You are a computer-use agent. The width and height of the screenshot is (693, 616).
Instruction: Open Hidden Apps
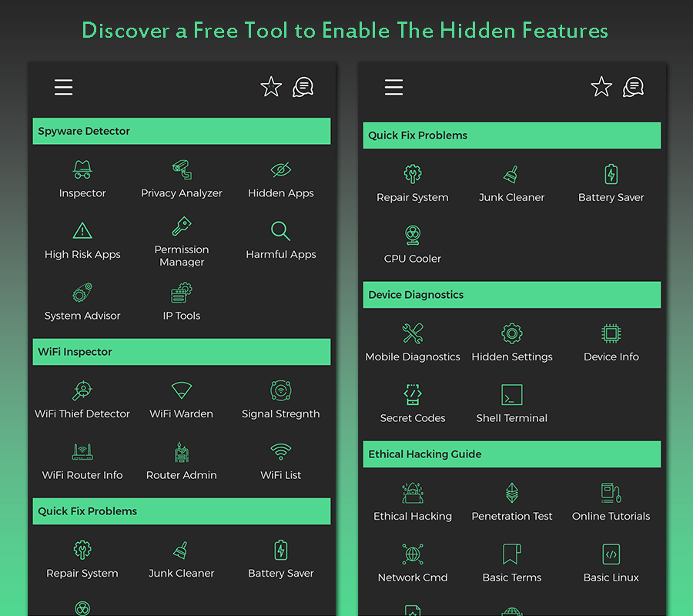point(280,179)
